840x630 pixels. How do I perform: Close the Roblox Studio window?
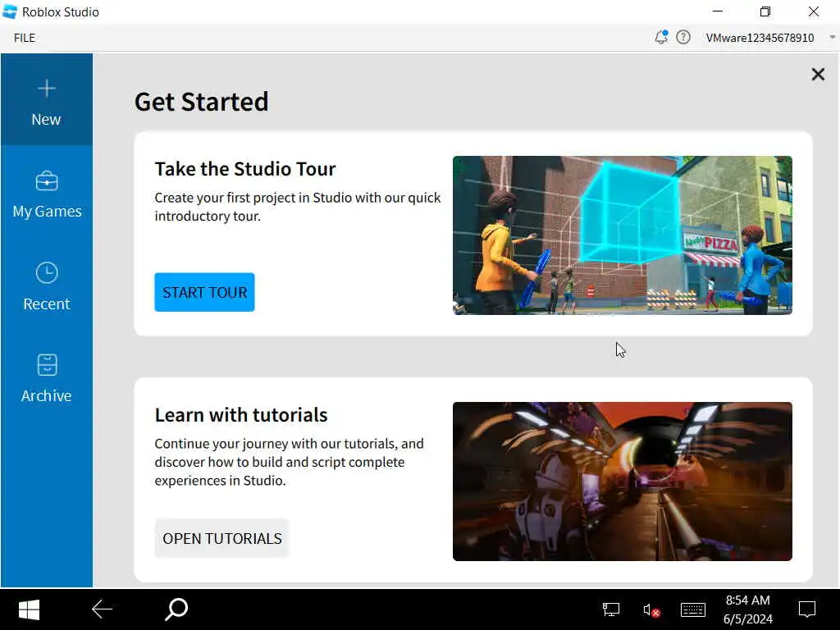pos(813,11)
